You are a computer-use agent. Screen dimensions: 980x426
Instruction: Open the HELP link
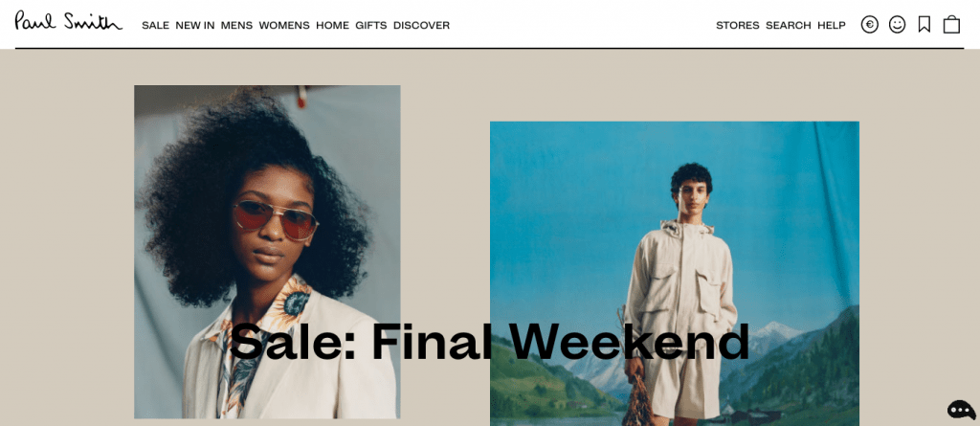tap(832, 26)
